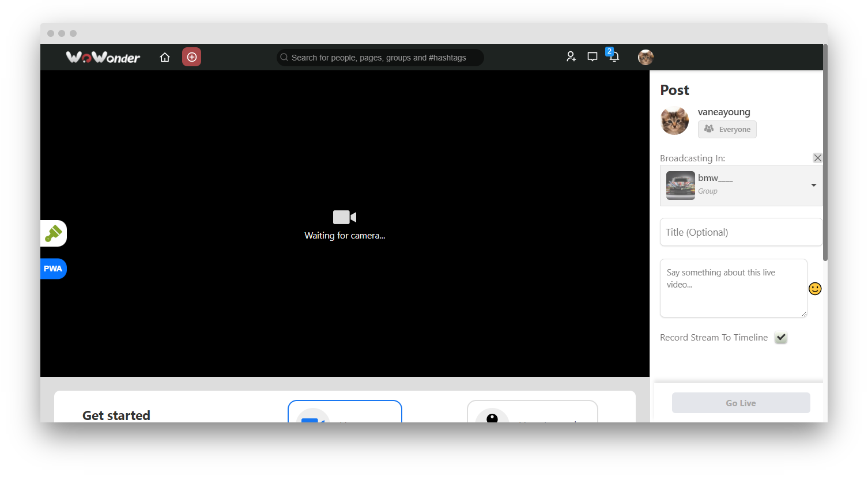
Task: Click the vaneayoung username link
Action: click(x=724, y=112)
